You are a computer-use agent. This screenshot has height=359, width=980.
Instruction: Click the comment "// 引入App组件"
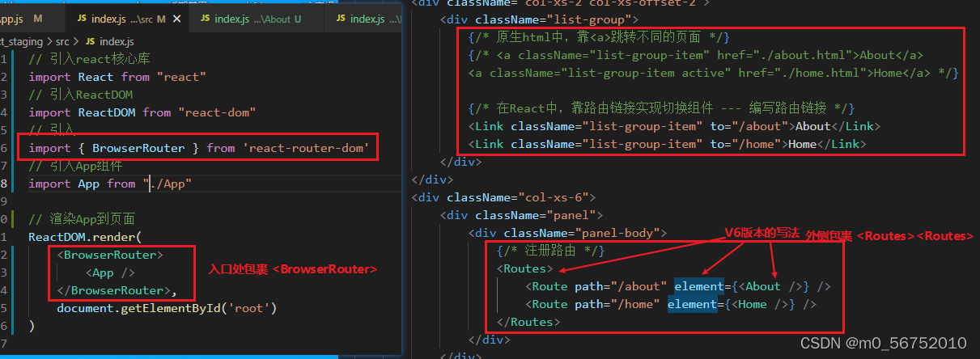[x=75, y=166]
